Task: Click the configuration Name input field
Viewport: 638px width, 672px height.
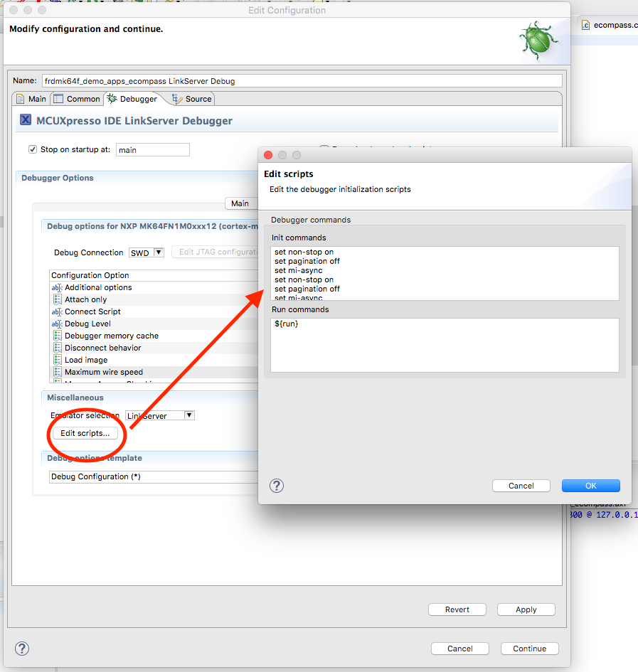Action: click(302, 81)
